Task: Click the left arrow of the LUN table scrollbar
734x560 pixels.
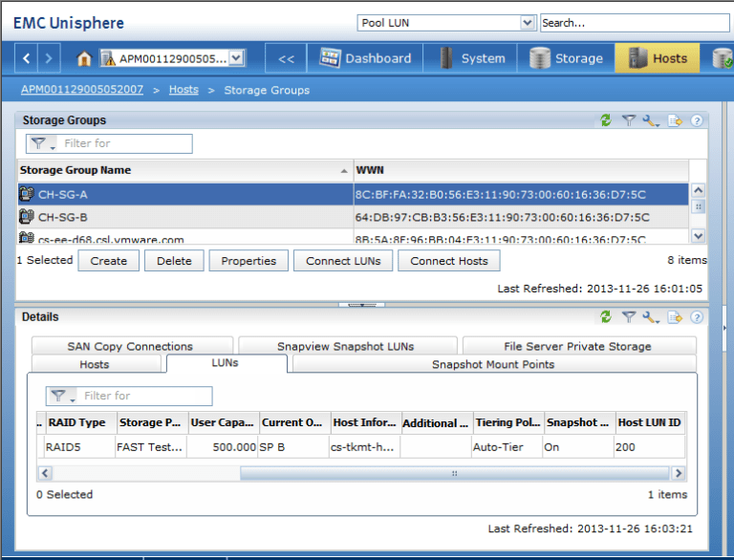Action: (45, 473)
